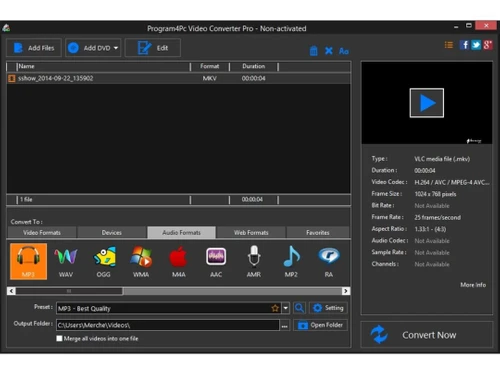Click the 'VLC media file (.mkv)' type value
Image resolution: width=500 pixels, height=375 pixels.
[x=442, y=159]
